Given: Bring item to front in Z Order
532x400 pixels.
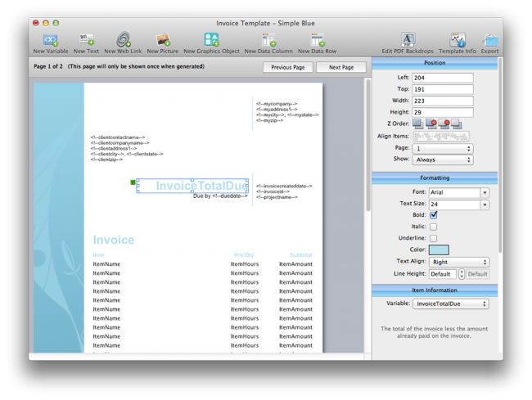Looking at the screenshot, I should point(418,124).
